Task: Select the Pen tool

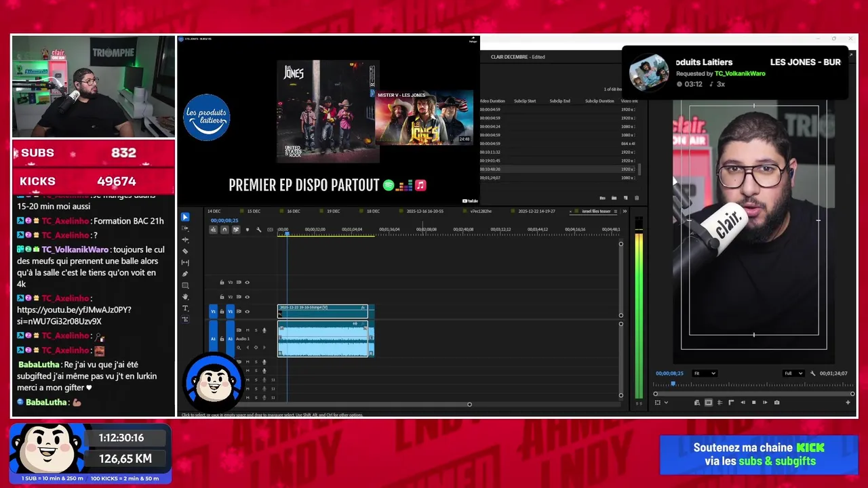Action: coord(186,274)
